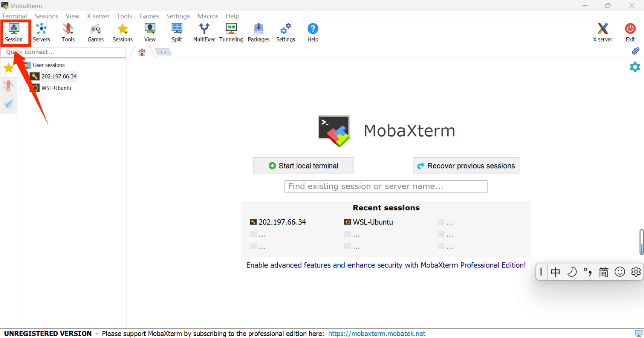Select the star Sessions sidebar tab
Image resolution: width=644 pixels, height=338 pixels.
(9, 68)
